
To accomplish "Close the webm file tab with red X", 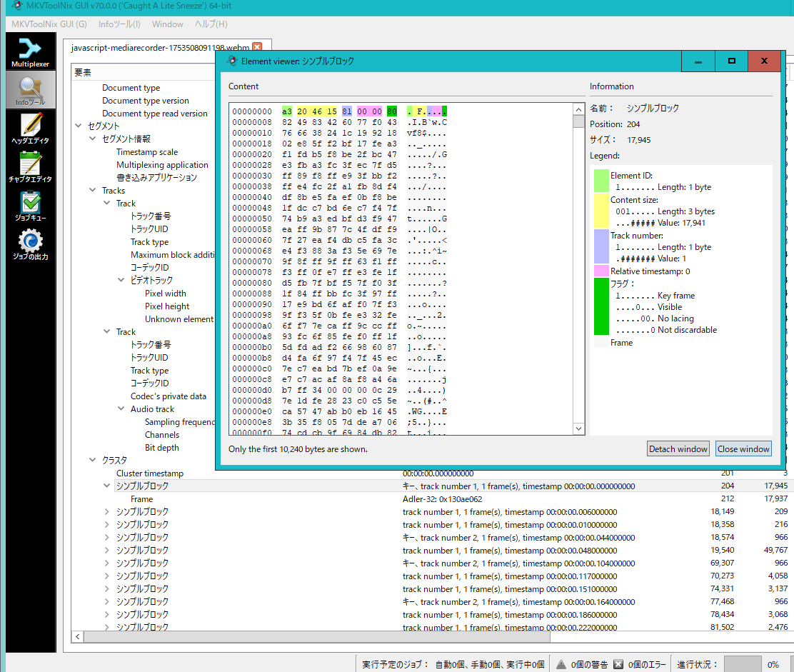I will click(258, 47).
